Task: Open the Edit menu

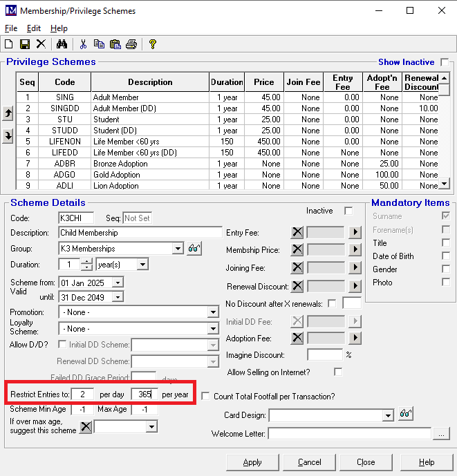Action: pos(34,28)
